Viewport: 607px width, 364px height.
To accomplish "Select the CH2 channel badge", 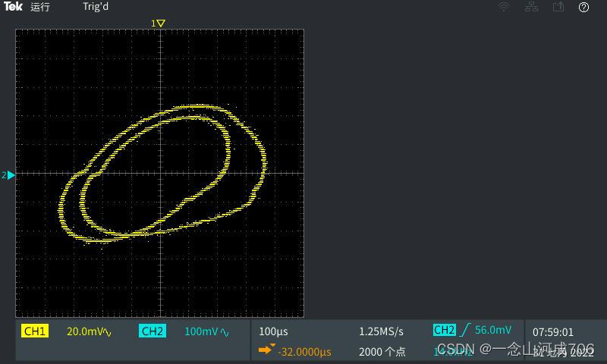I will pyautogui.click(x=153, y=331).
